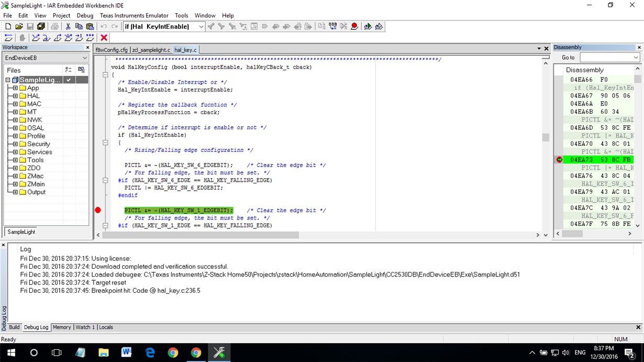
Task: Click the Open file folder icon
Action: [19, 26]
